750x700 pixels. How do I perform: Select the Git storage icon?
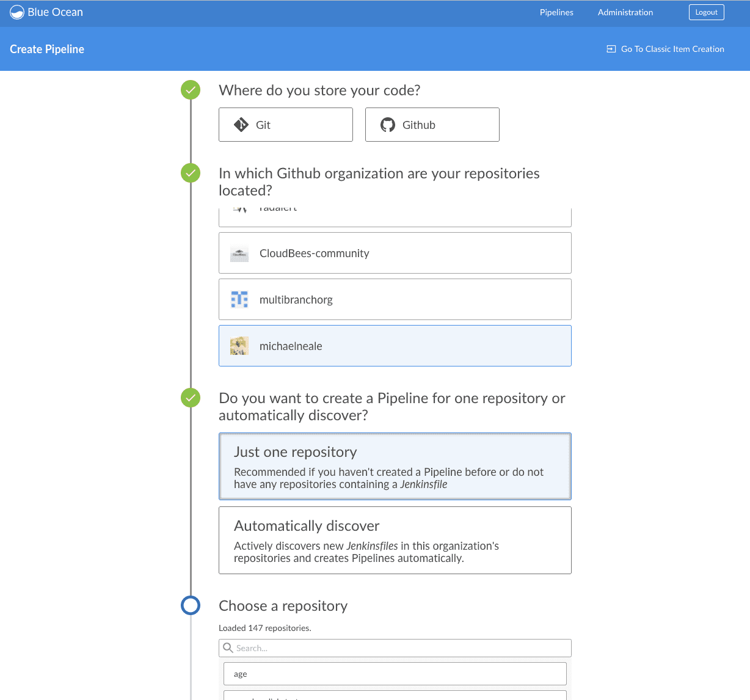pyautogui.click(x=242, y=125)
